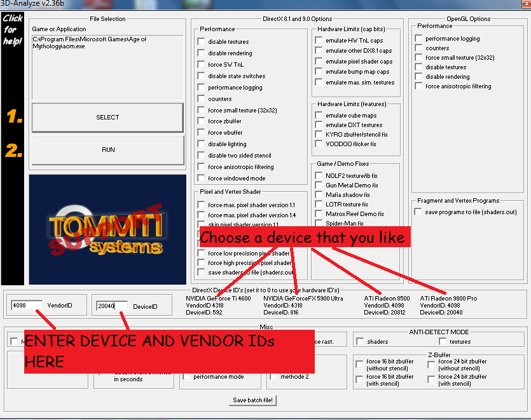Image resolution: width=531 pixels, height=420 pixels.
Task: Close the 3D-Analyze window
Action: 526,4
